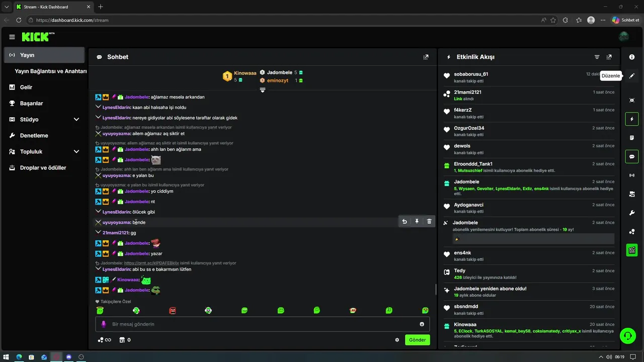Click the Kick logo

coord(38,37)
